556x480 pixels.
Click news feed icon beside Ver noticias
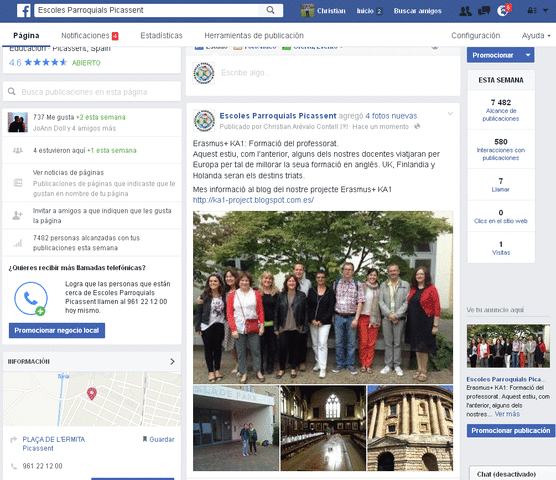point(18,183)
